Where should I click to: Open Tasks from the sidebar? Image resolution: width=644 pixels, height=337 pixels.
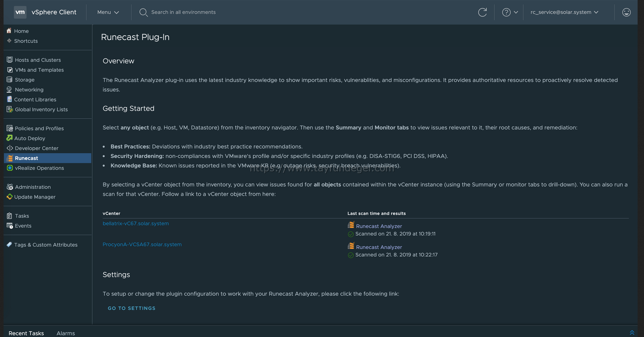22,216
